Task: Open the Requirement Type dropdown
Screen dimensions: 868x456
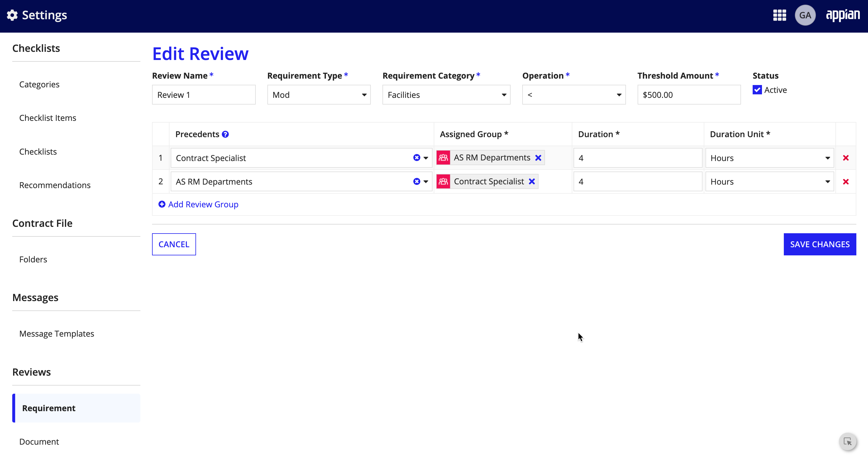Action: click(x=319, y=95)
